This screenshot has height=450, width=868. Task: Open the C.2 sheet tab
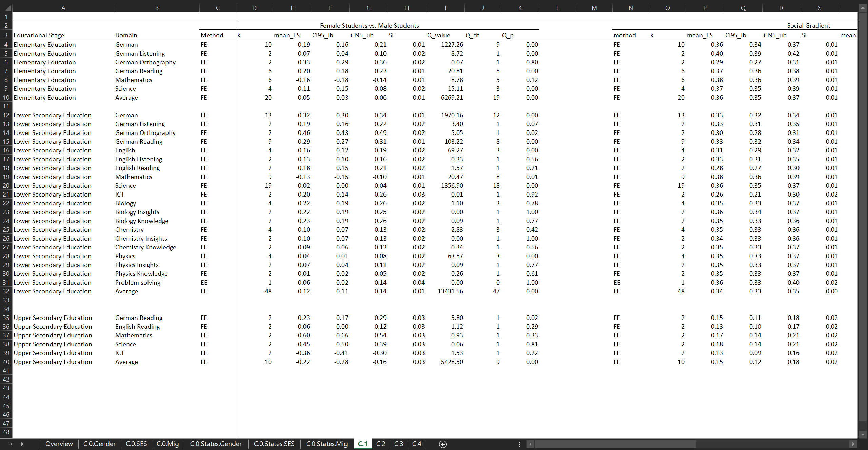381,444
